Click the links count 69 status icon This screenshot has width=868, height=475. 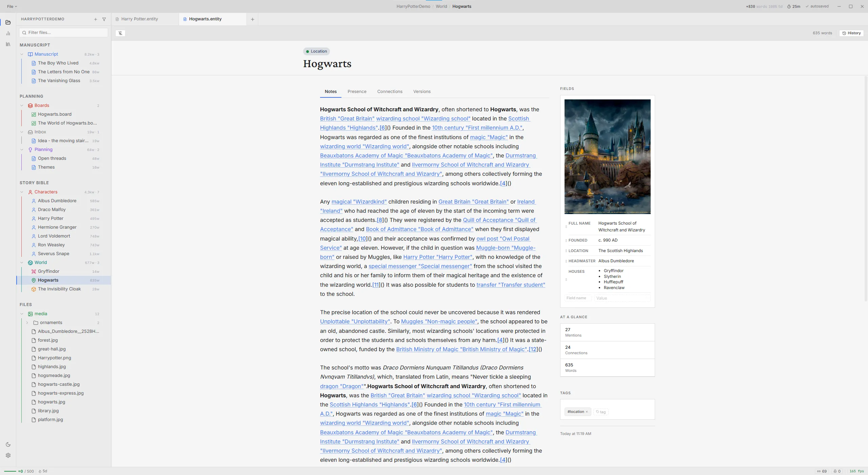tap(822, 471)
